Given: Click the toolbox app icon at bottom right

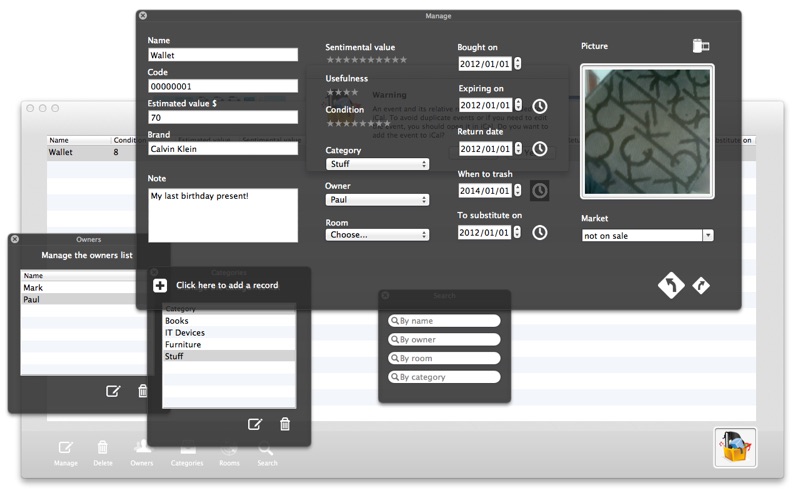Looking at the screenshot, I should click(x=735, y=447).
